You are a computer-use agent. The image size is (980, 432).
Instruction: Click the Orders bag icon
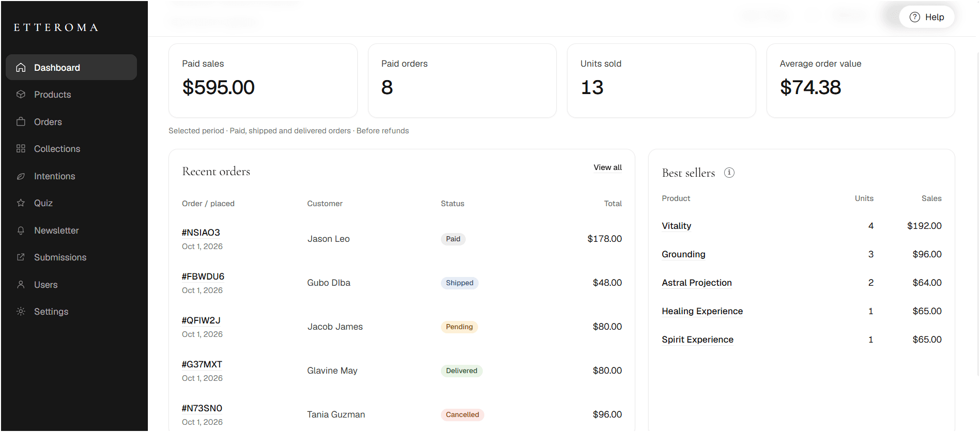(21, 122)
